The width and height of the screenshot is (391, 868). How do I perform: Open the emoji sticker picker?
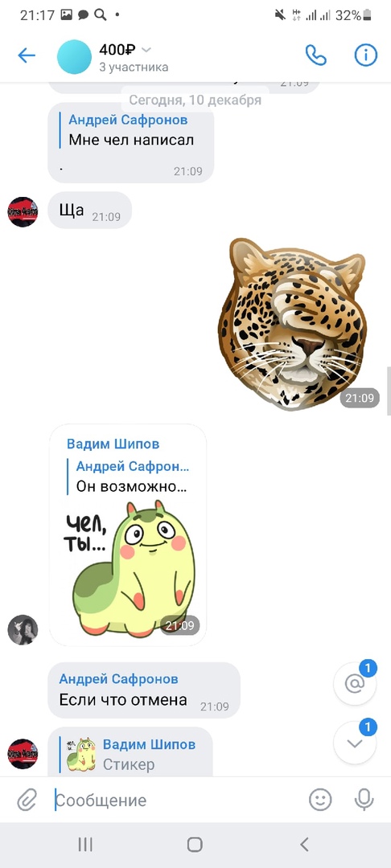pos(320,800)
